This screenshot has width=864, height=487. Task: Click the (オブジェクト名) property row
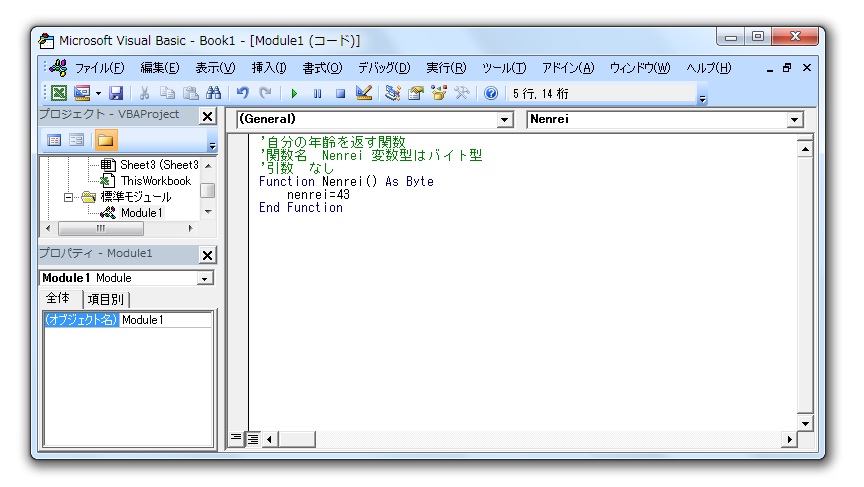(81, 320)
